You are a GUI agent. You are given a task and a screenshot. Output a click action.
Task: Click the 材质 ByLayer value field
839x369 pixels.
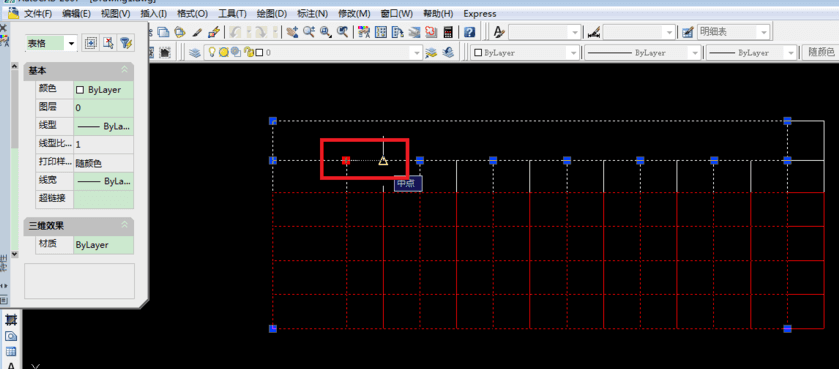click(x=103, y=245)
